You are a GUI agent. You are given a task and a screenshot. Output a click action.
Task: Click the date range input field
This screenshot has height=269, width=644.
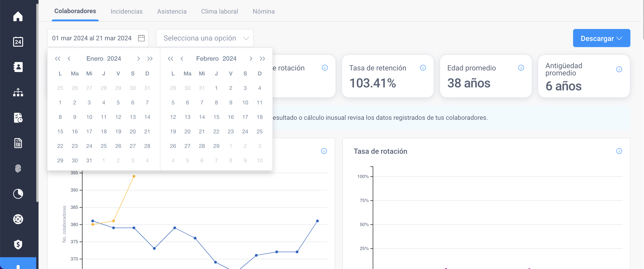tap(98, 38)
